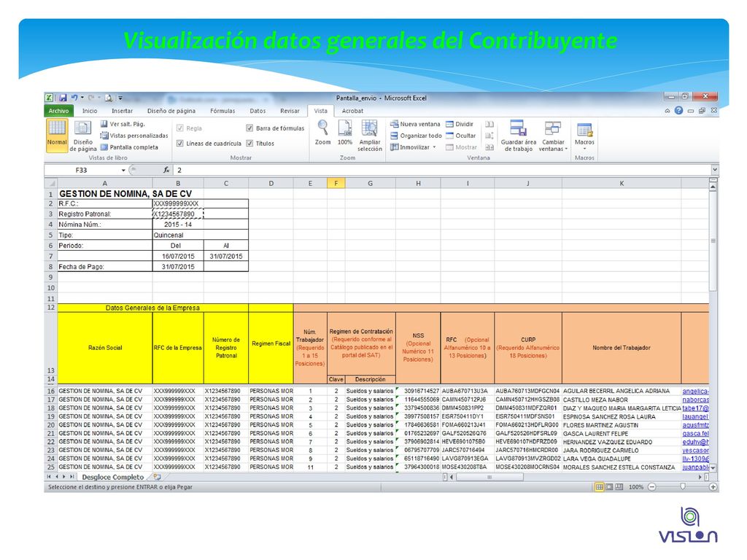
Task: Toggle the Barra de fórmulas checkbox
Action: (x=249, y=128)
